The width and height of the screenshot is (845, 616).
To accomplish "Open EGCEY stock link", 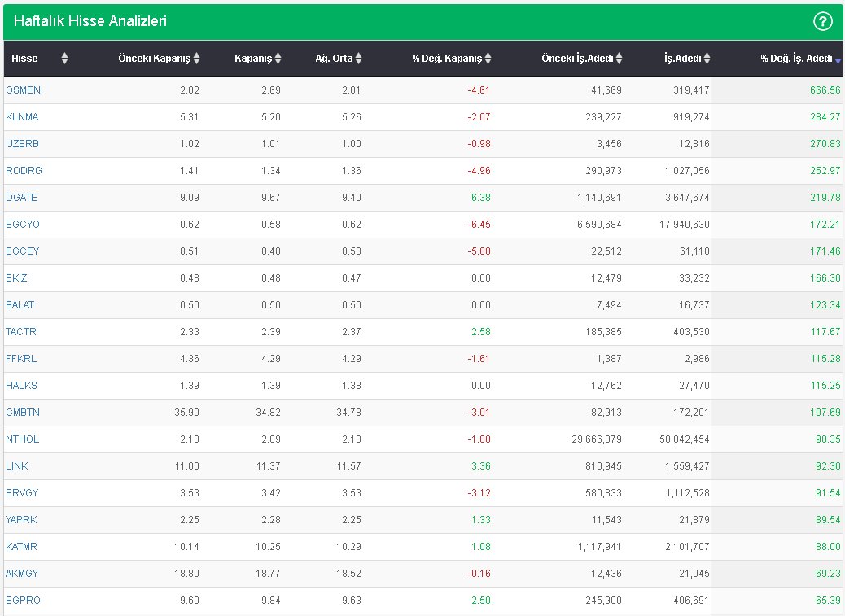I will [23, 251].
